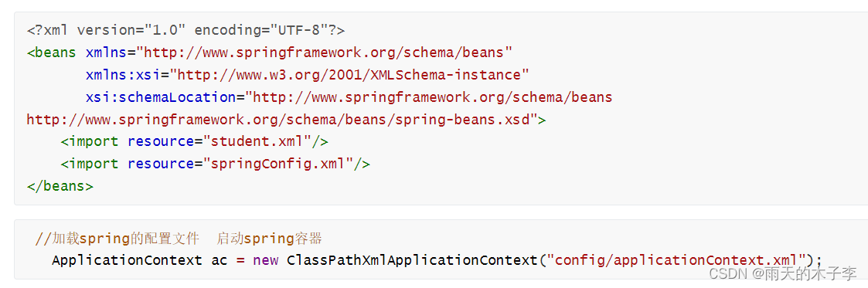The image size is (868, 288).
Task: Click the xml version declaration line
Action: (x=186, y=30)
